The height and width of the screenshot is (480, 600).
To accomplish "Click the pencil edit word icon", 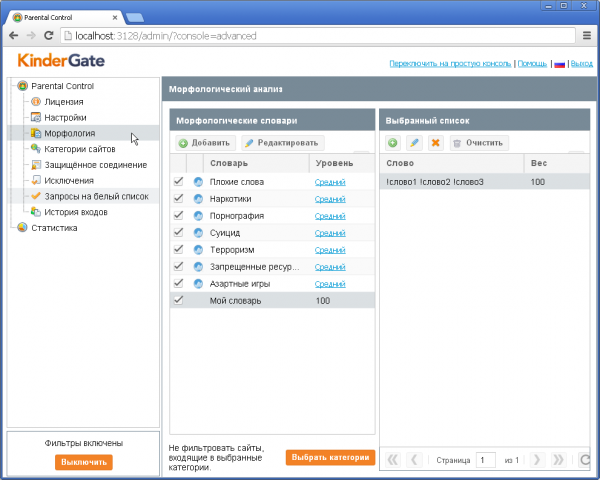I will tap(414, 144).
